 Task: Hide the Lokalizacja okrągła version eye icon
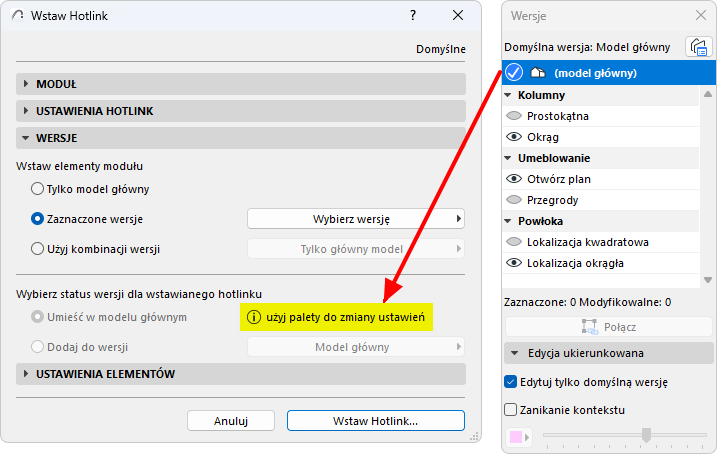click(x=515, y=263)
